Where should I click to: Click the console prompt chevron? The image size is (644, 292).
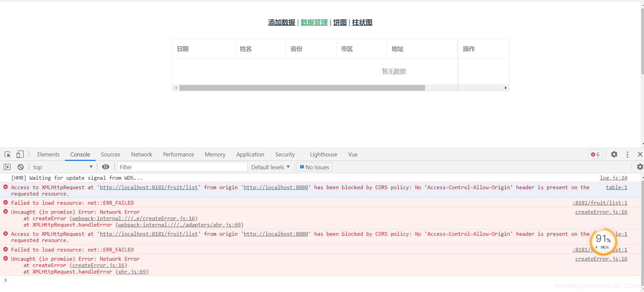(5, 280)
